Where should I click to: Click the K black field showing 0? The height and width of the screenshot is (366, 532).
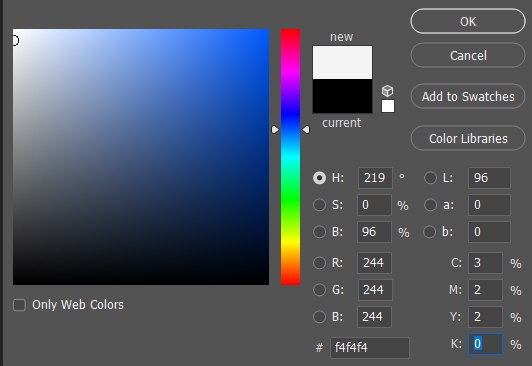(486, 344)
